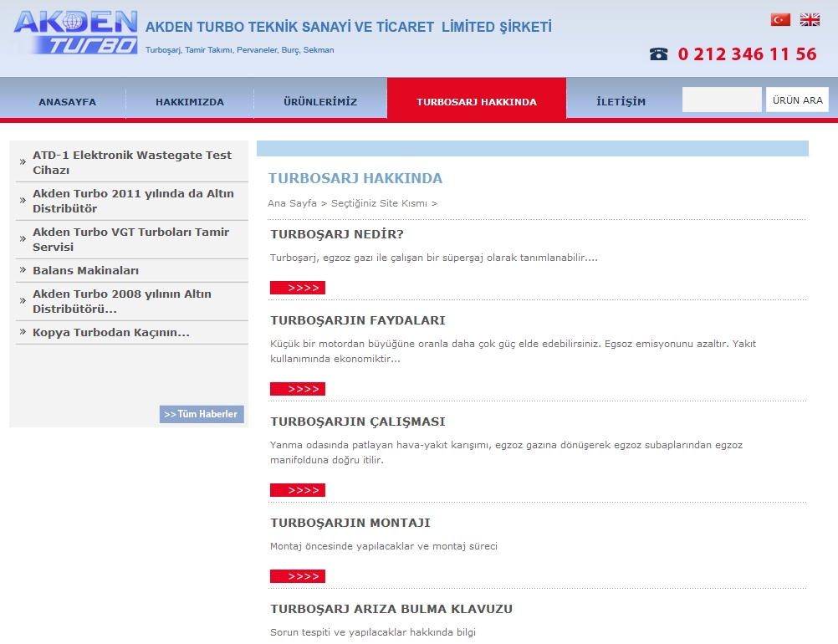Click the AKDEN TURBO TEKNİK SANAYİ company title
Image resolution: width=838 pixels, height=644 pixels.
click(x=349, y=27)
